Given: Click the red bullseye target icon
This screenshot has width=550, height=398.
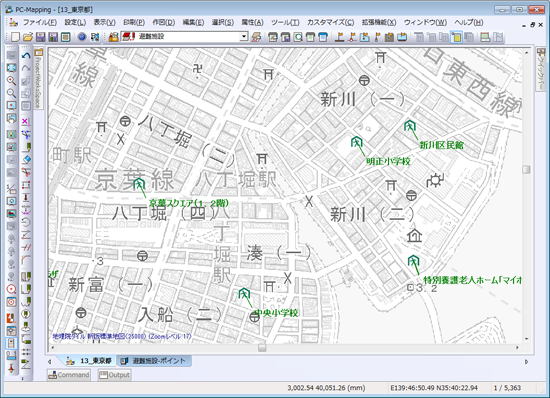Looking at the screenshot, I should (12, 289).
